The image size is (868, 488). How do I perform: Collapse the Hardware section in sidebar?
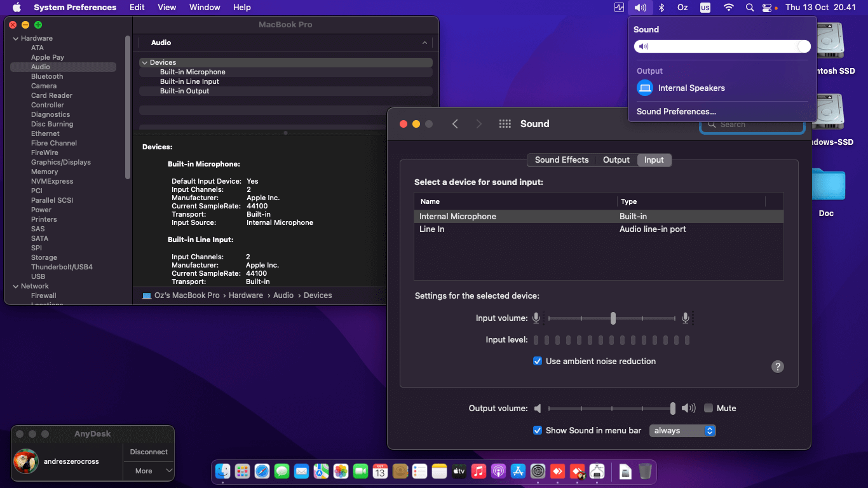[x=15, y=38]
